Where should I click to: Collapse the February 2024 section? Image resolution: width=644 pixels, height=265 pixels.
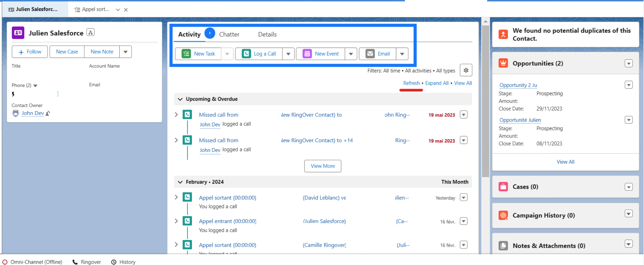point(180,182)
